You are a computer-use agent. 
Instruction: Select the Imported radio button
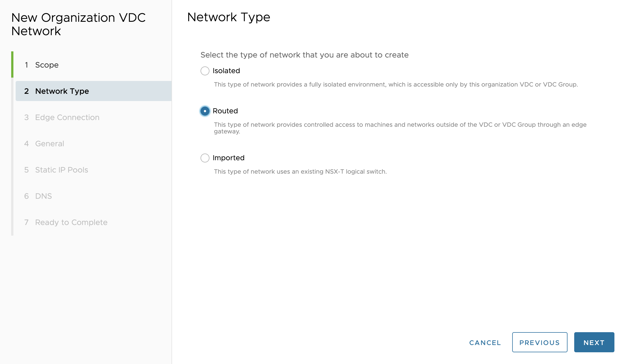[205, 158]
